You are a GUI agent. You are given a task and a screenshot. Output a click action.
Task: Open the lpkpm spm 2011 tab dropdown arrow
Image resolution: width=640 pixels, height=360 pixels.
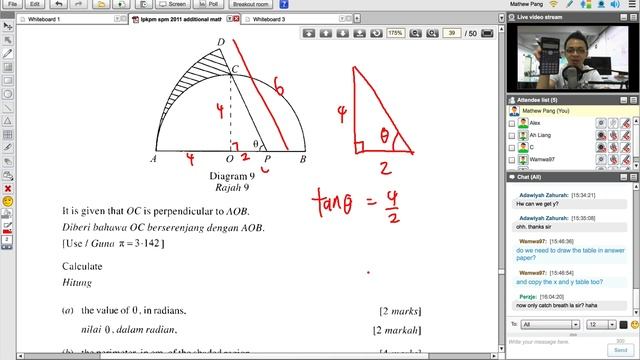coord(229,19)
